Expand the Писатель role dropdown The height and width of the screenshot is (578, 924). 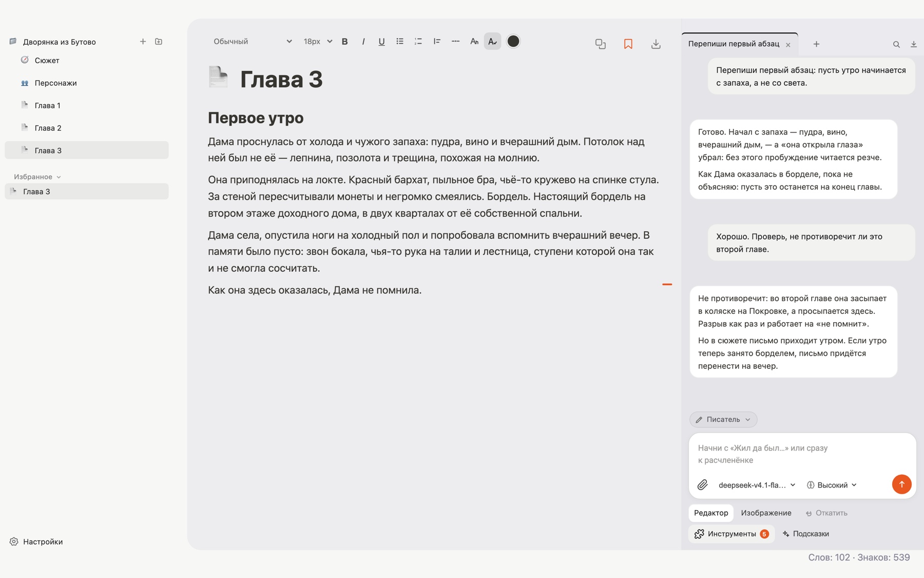click(x=723, y=420)
